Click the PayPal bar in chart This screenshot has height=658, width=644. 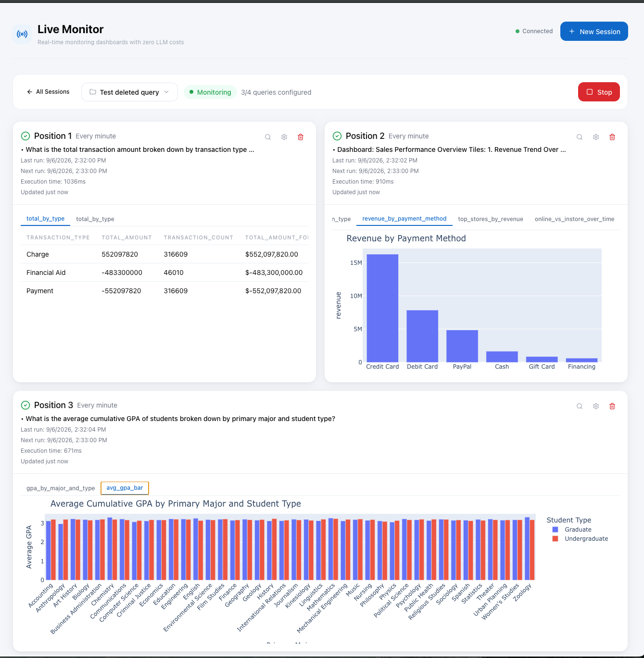462,346
